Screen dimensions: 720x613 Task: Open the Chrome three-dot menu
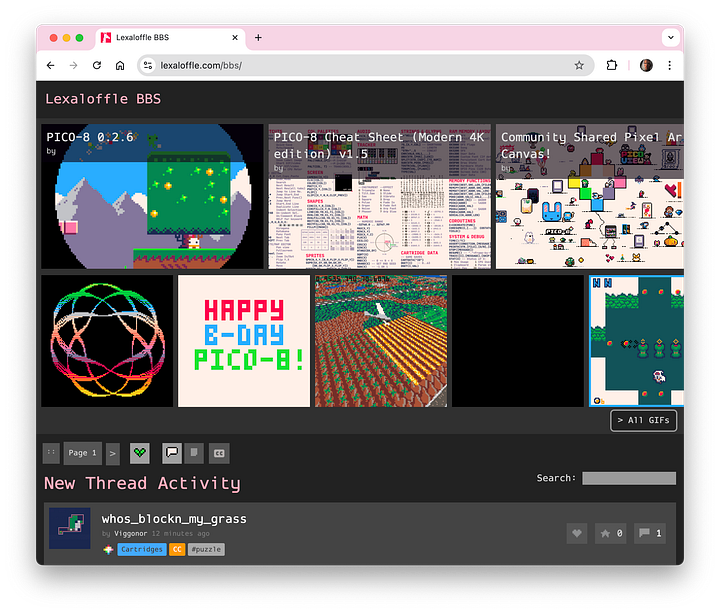coord(669,65)
